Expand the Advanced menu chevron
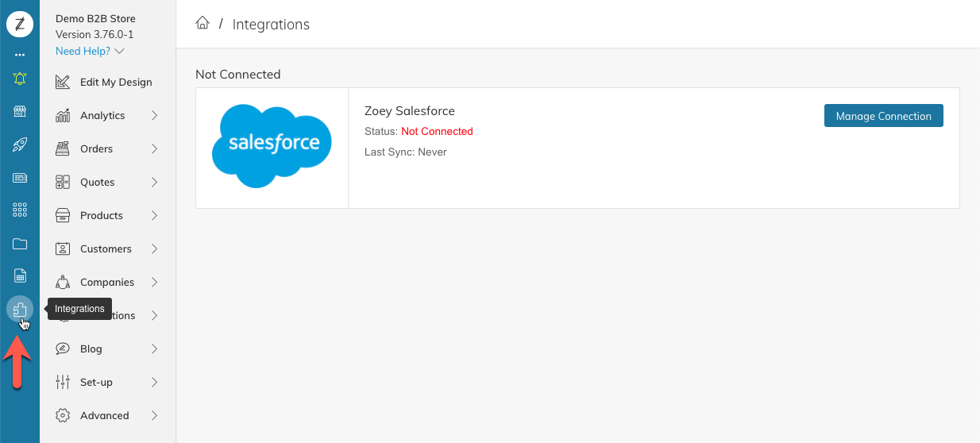The image size is (980, 443). 154,415
